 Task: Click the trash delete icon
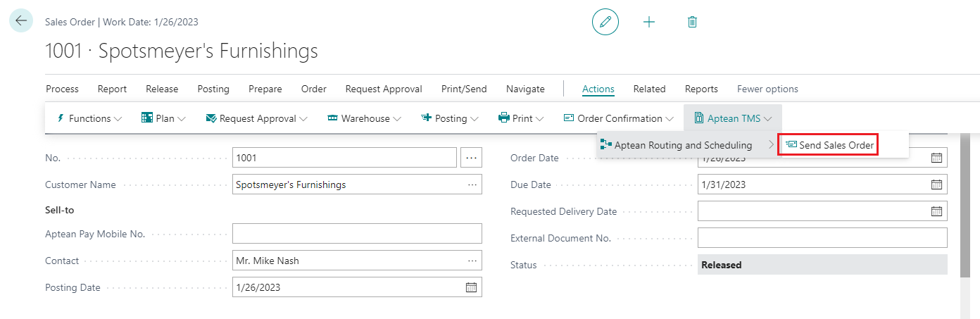[x=692, y=22]
